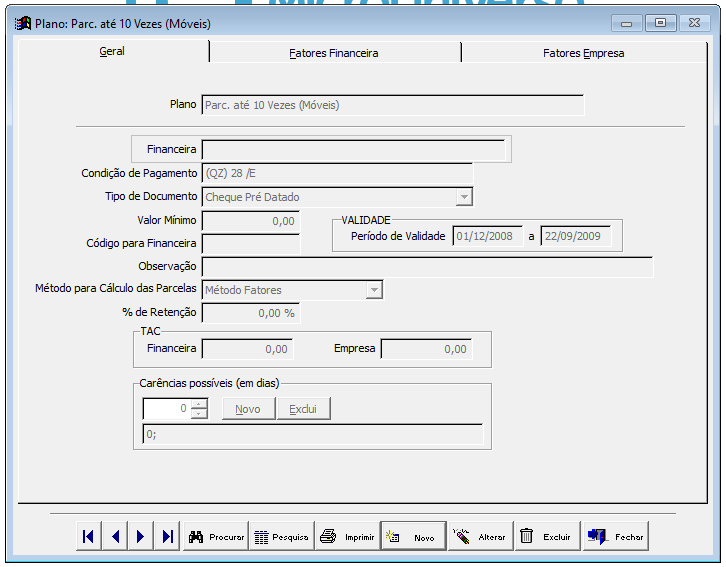
Task: Go to the next record
Action: [x=141, y=537]
